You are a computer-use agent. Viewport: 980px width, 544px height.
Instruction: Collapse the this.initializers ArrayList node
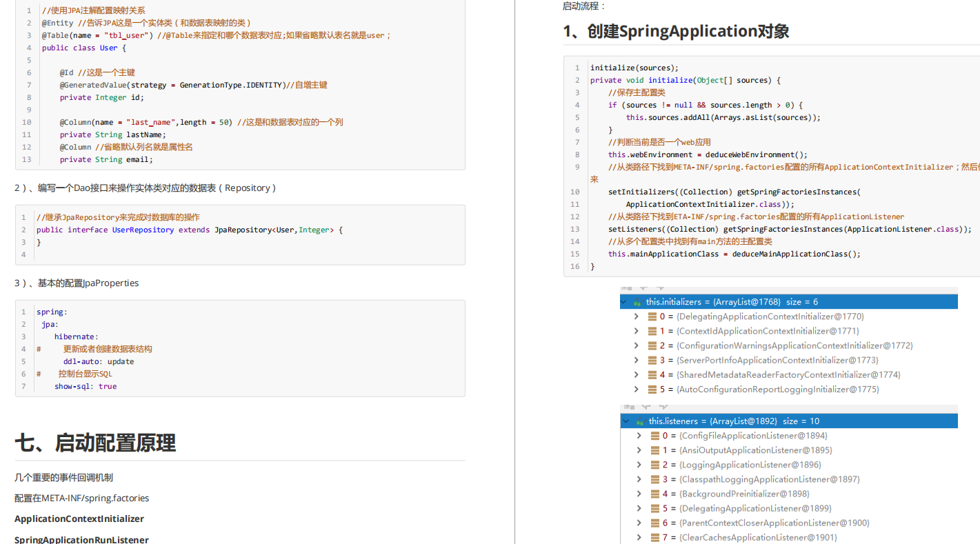[x=624, y=302]
